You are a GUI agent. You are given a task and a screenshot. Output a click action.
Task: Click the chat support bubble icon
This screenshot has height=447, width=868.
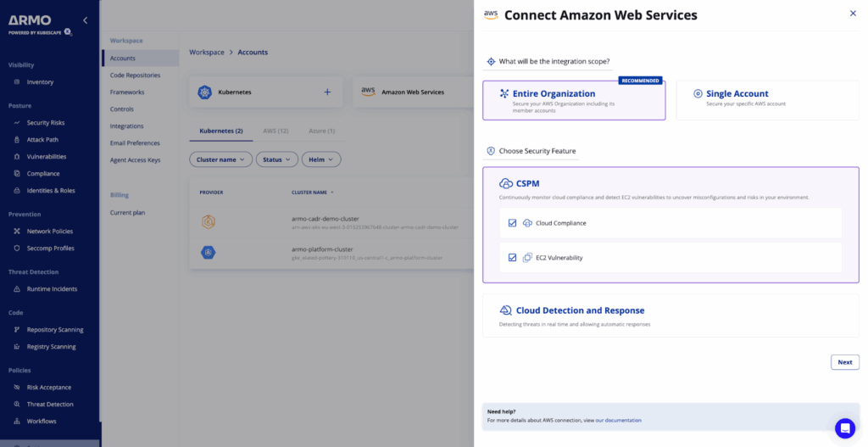[x=844, y=427]
